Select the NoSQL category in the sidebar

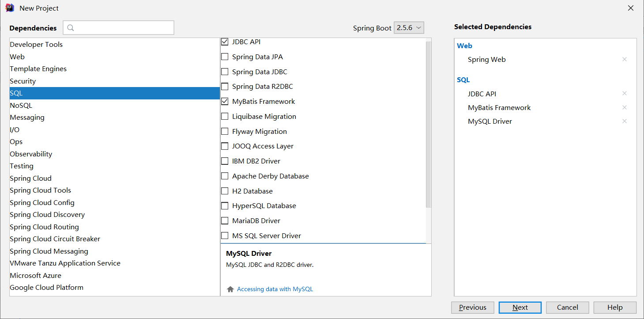click(x=21, y=105)
